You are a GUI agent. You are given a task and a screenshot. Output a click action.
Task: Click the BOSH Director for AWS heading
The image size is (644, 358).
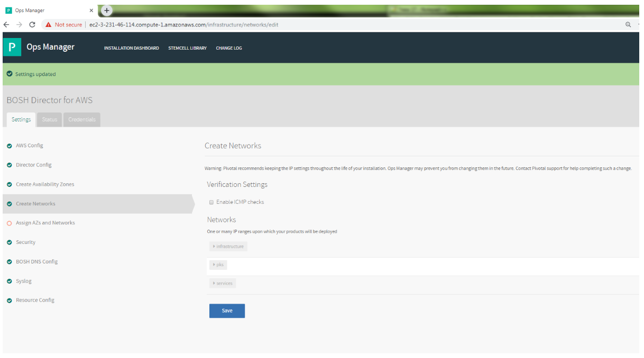pyautogui.click(x=50, y=100)
